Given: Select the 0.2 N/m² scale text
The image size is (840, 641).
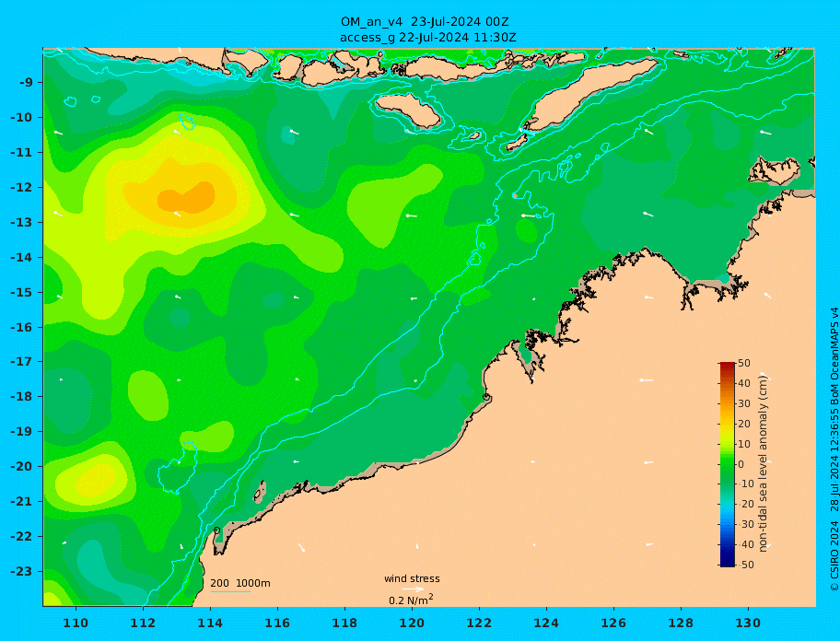Looking at the screenshot, I should [411, 600].
